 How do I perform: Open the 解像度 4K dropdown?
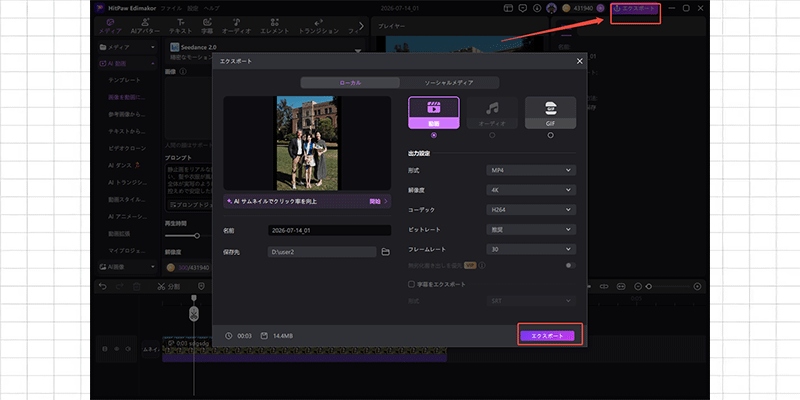point(531,190)
